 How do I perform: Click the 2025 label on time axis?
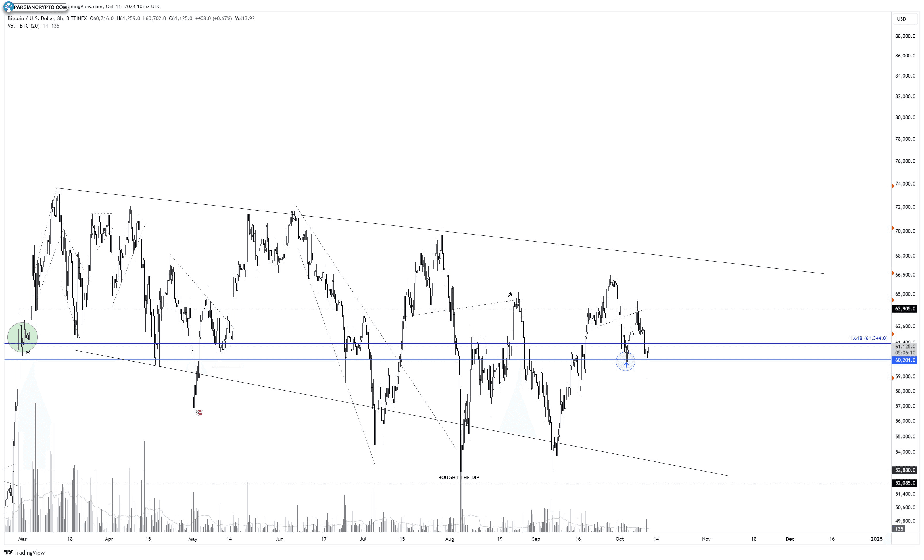tap(876, 539)
